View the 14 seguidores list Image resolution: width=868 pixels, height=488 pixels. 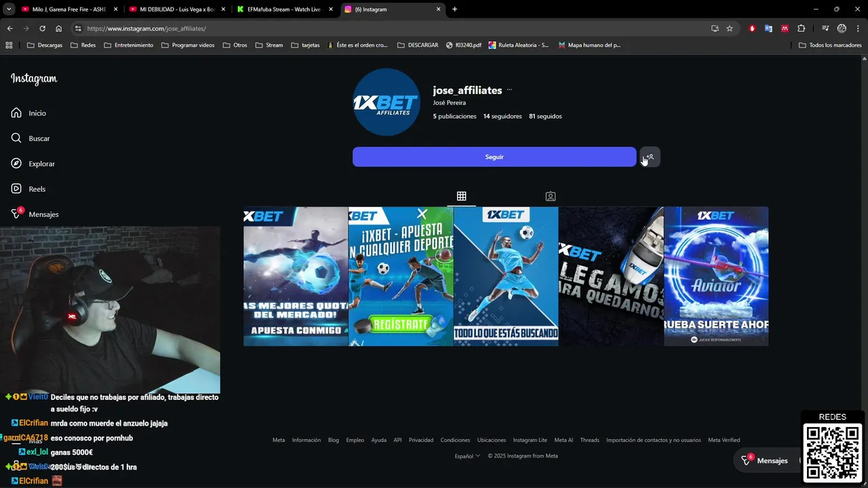[502, 117]
